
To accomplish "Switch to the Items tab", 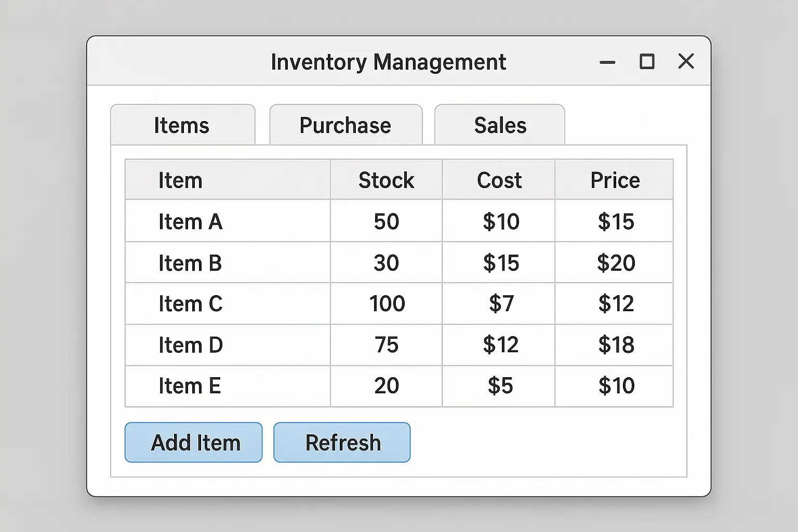I will pos(182,125).
